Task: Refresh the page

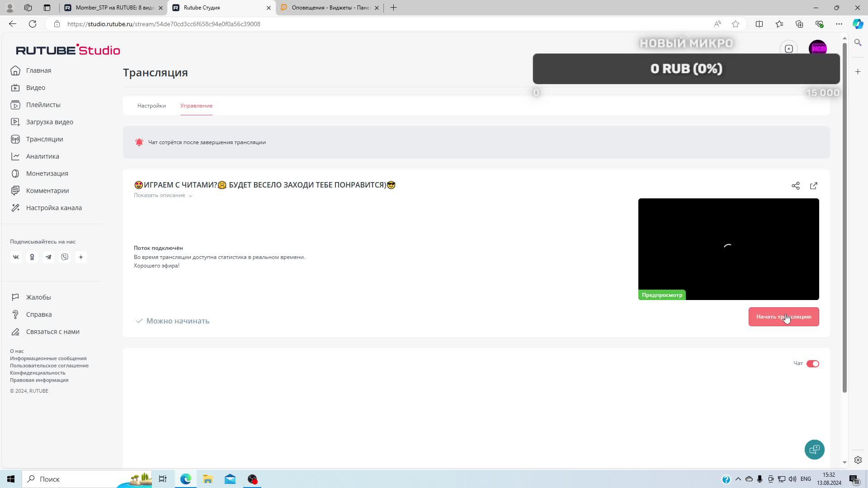Action: point(33,24)
